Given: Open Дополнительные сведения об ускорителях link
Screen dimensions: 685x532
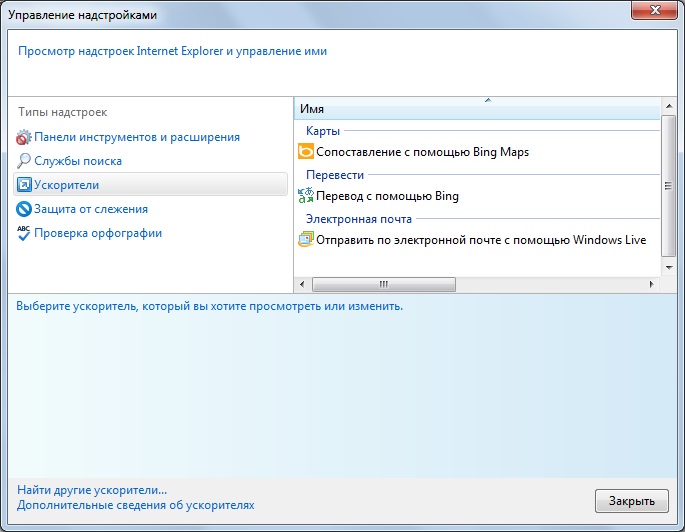Looking at the screenshot, I should click(135, 505).
